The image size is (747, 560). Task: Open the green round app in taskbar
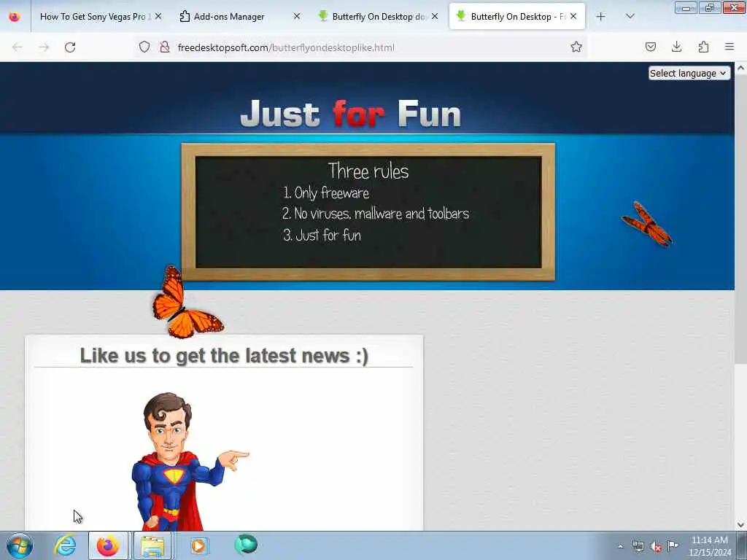[x=246, y=545]
